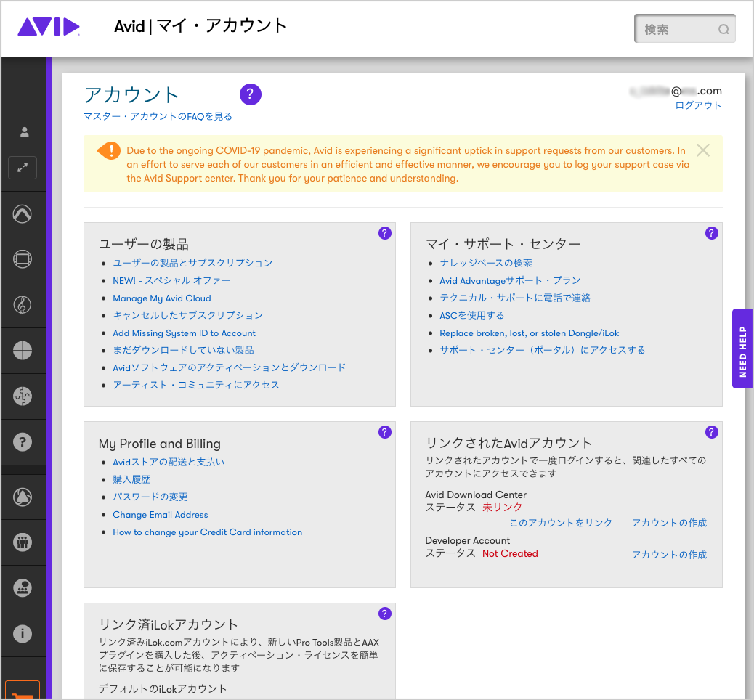Click purple help icon next to アカウント heading

pos(251,94)
